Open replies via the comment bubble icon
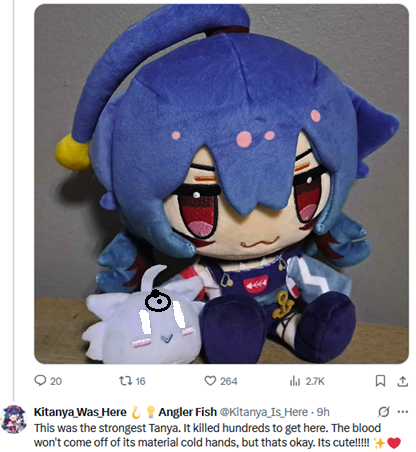 [x=40, y=380]
